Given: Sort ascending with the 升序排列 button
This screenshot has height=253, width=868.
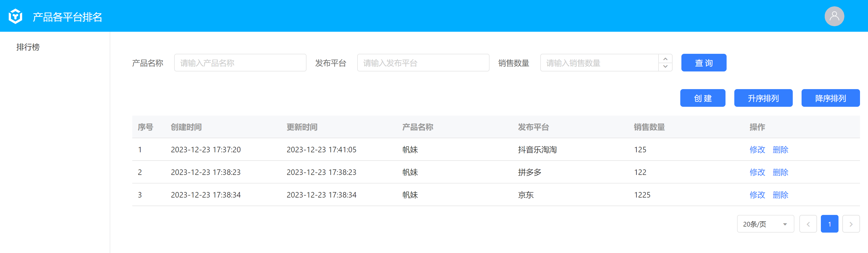Looking at the screenshot, I should click(x=763, y=98).
